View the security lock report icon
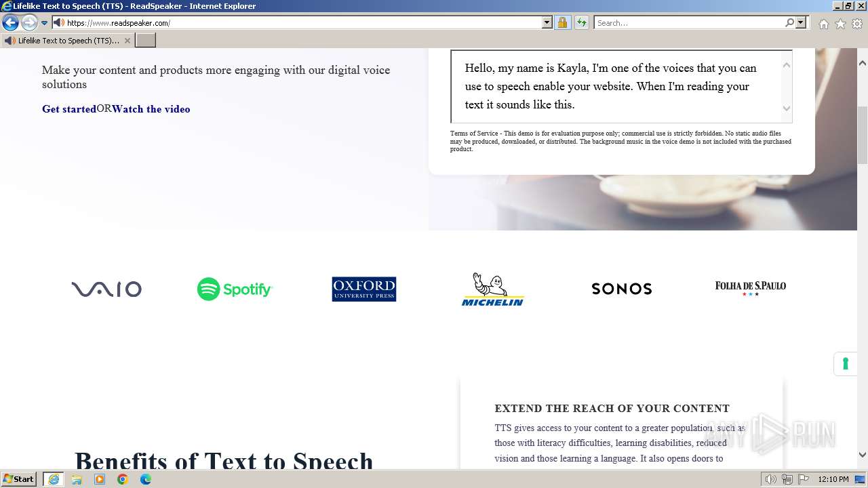The image size is (868, 488). [x=562, y=23]
